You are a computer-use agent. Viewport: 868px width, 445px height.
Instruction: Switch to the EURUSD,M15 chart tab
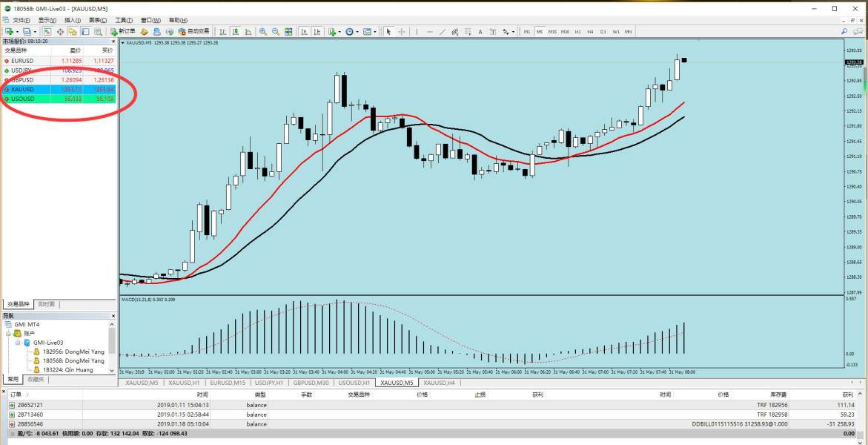(227, 383)
